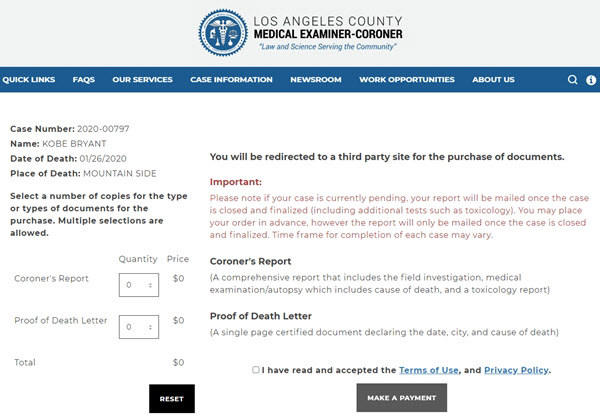Select Case Information in navigation bar
Screen dimensions: 600x420
tap(231, 80)
